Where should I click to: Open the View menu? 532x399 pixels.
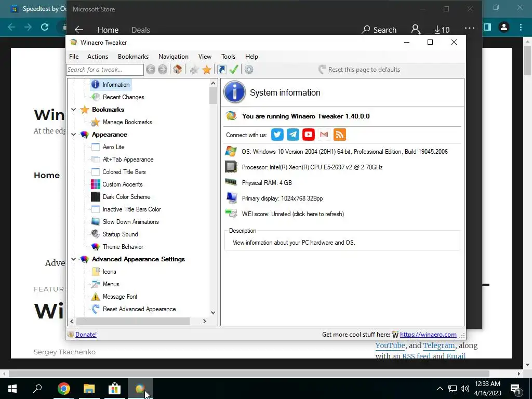[205, 57]
